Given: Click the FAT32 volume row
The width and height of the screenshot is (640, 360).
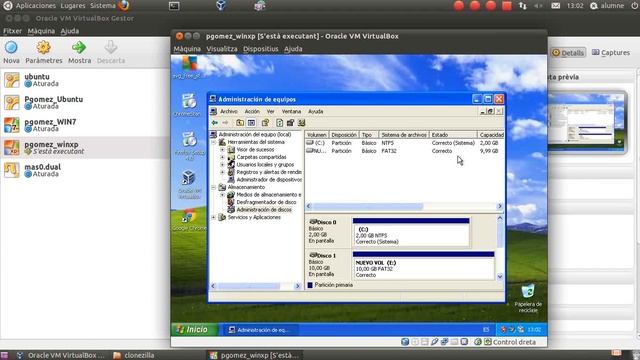Looking at the screenshot, I should 404,151.
